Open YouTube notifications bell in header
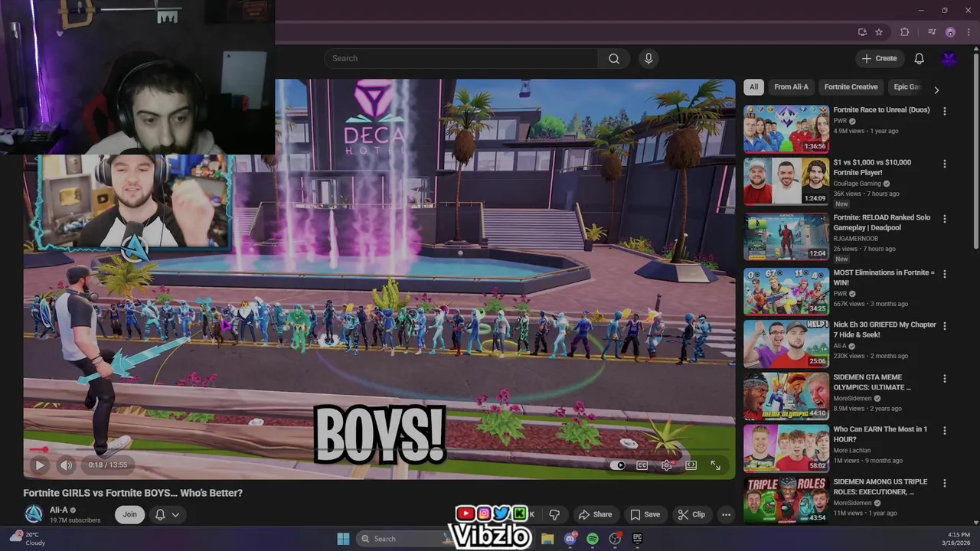 (x=920, y=58)
